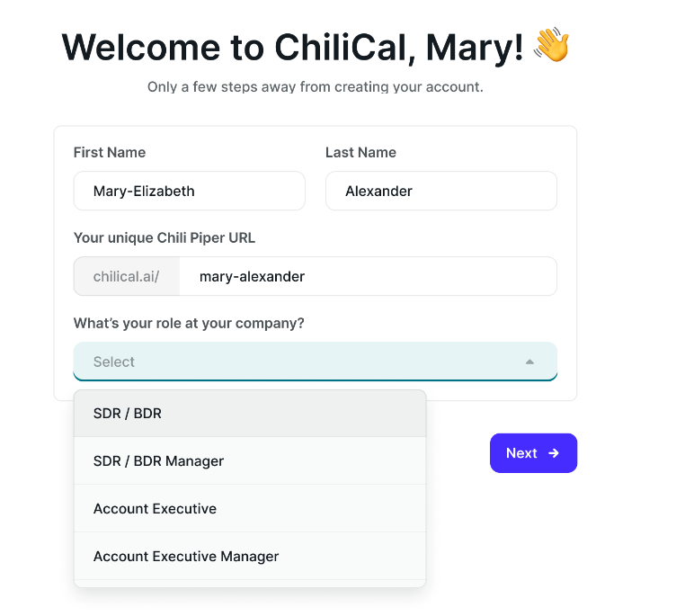
Task: Choose SDR / BDR Manager role
Action: 250,460
